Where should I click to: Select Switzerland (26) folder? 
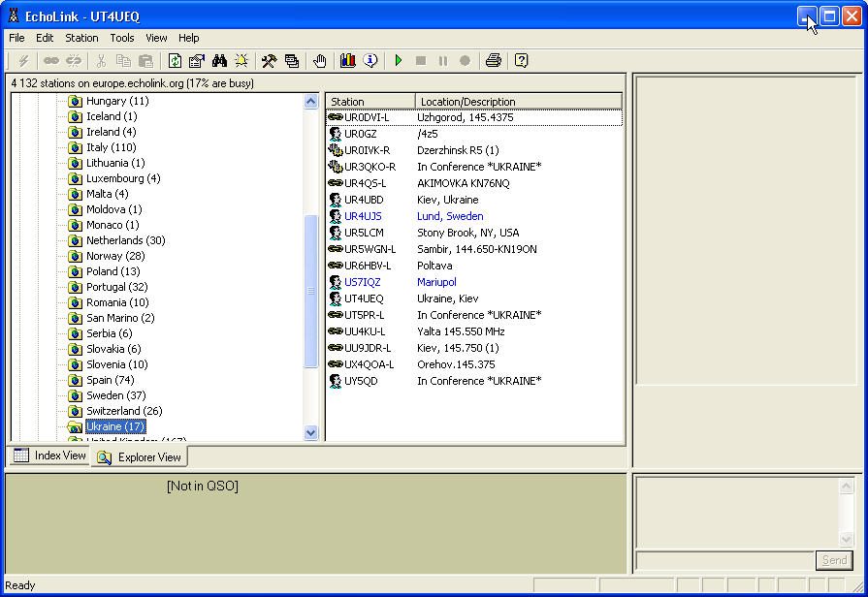click(124, 411)
